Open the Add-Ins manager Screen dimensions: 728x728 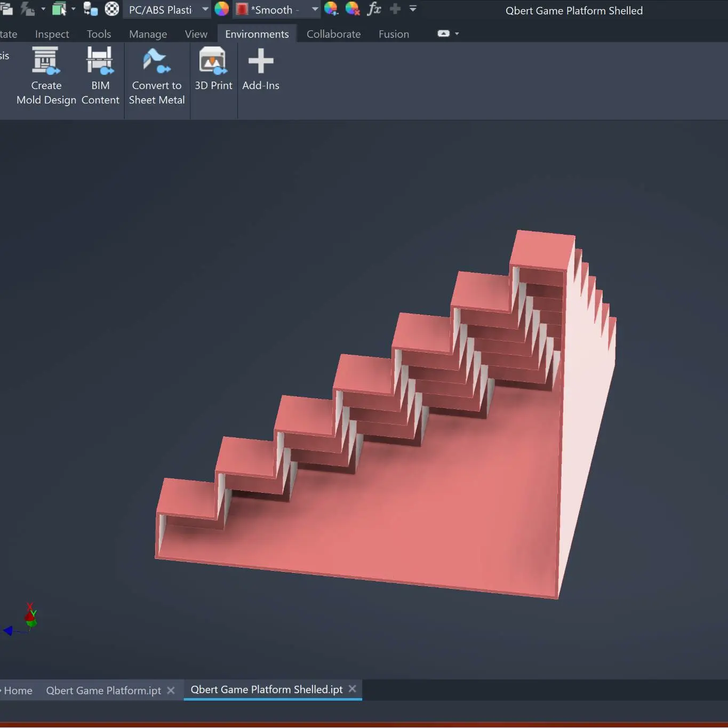coord(261,69)
